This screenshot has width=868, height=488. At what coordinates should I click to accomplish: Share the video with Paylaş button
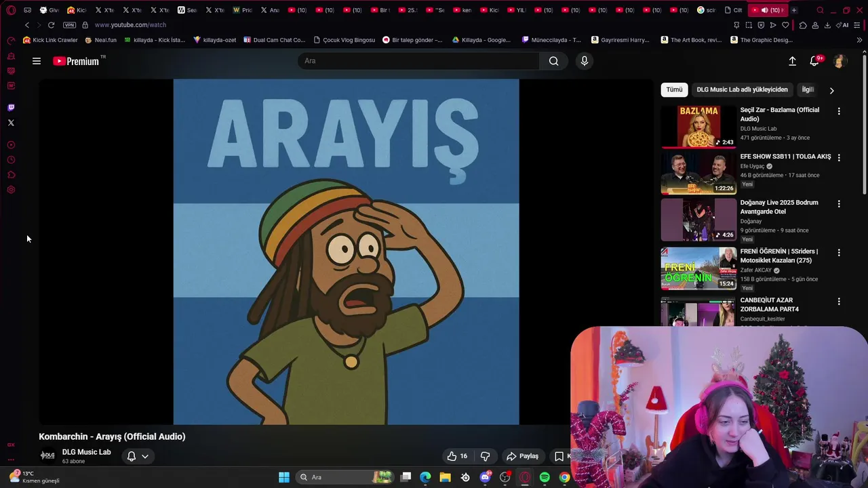point(522,456)
